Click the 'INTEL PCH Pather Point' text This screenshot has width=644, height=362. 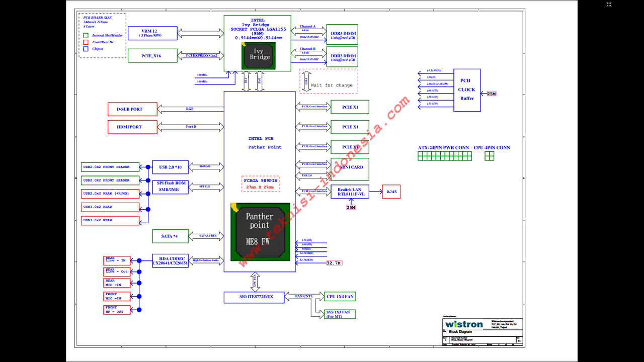(x=265, y=143)
